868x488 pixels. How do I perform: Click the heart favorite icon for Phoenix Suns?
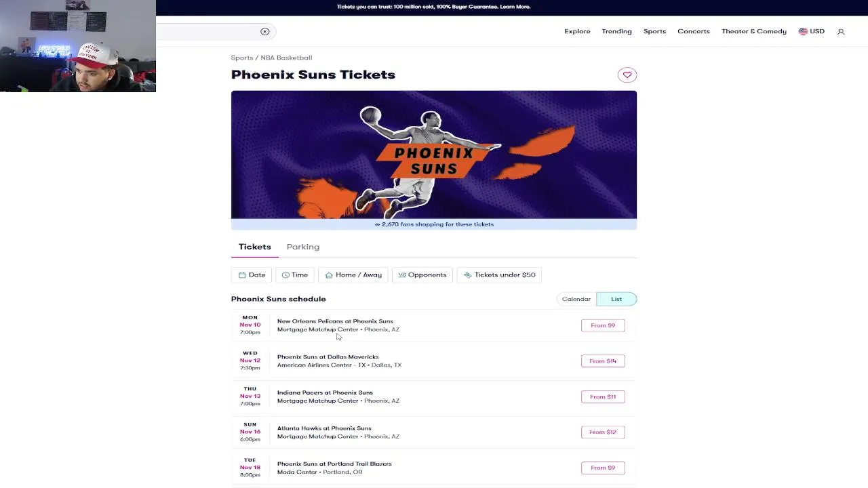(627, 75)
